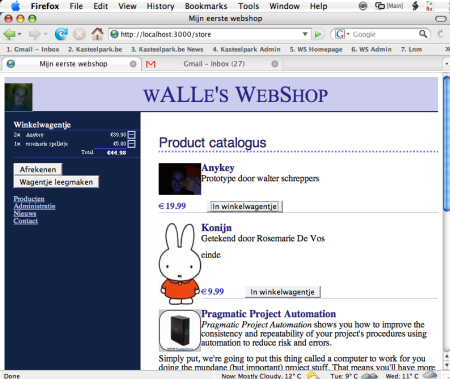
Task: Click the Firefox back arrow button
Action: pos(9,34)
